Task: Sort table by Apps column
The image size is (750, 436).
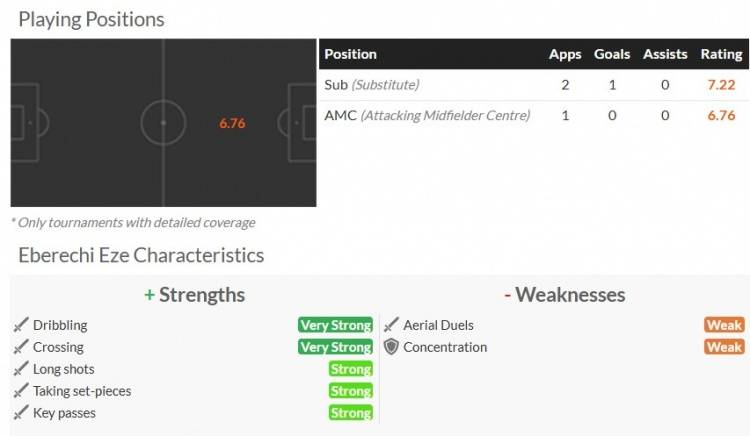Action: 564,54
